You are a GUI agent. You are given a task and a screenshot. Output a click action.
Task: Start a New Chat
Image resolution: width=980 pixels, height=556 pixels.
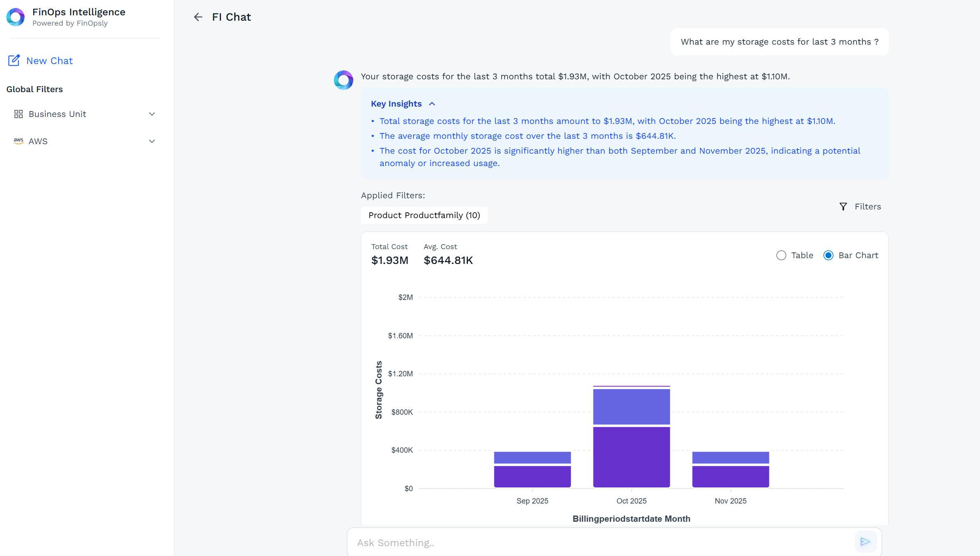tap(49, 61)
